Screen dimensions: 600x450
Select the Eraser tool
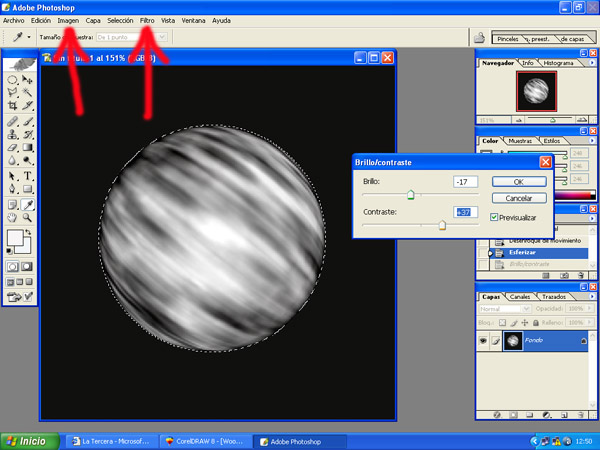point(12,147)
